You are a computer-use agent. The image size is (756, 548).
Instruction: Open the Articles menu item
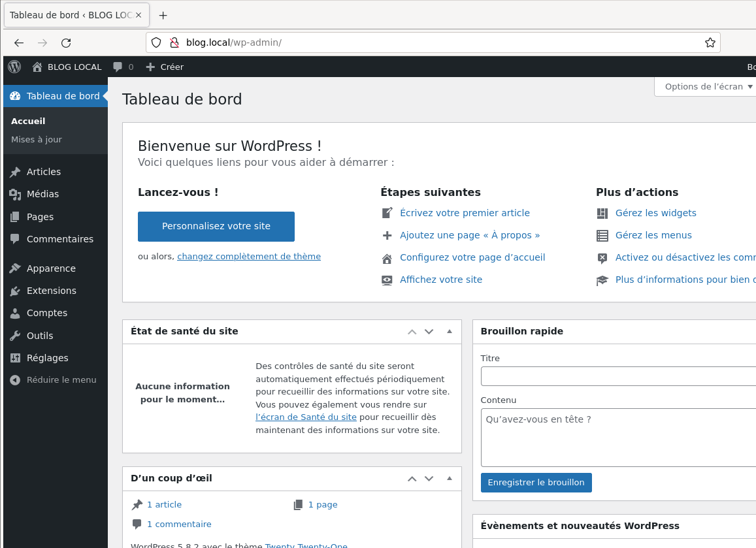[x=43, y=172]
